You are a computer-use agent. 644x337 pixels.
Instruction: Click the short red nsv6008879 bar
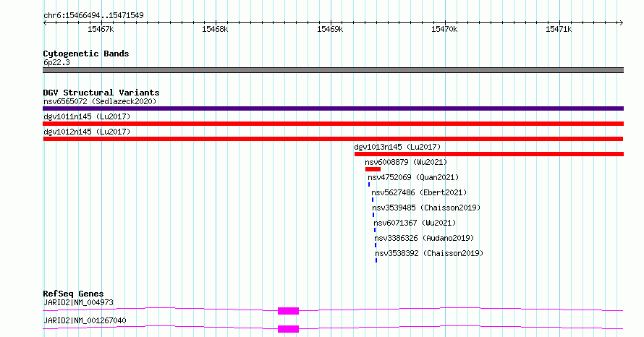tap(373, 169)
